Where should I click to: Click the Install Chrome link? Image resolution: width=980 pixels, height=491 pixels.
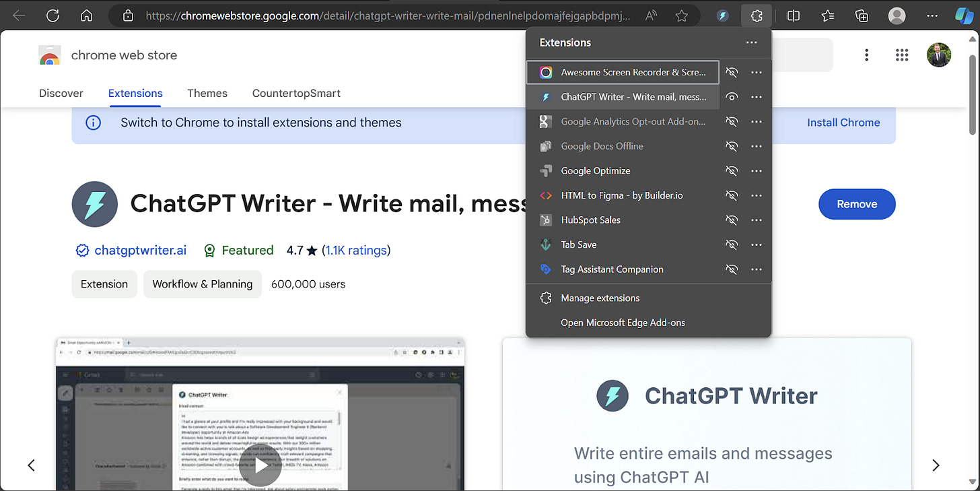tap(843, 123)
